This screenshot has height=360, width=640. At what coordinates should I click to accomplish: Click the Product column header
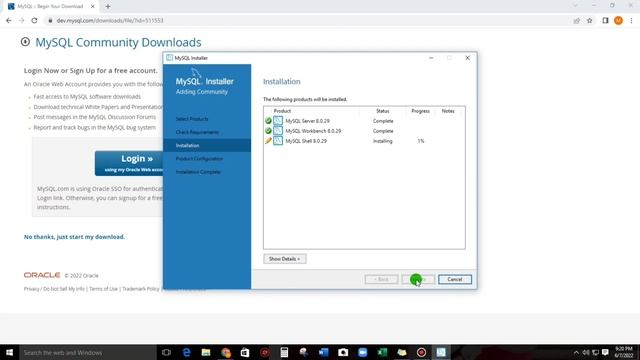point(282,111)
